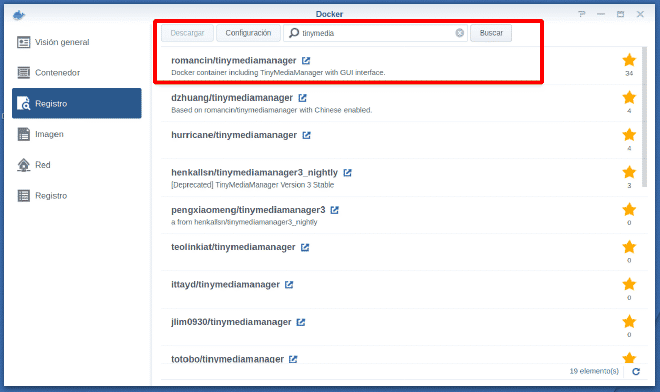Click the help question mark icon
Viewport: 660px width, 392px height.
(582, 14)
